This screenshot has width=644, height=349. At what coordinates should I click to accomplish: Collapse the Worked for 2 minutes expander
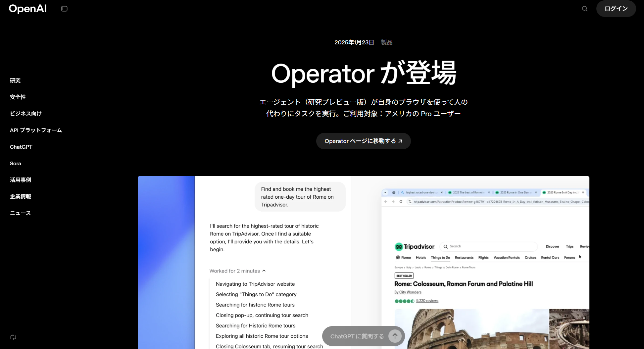click(237, 271)
